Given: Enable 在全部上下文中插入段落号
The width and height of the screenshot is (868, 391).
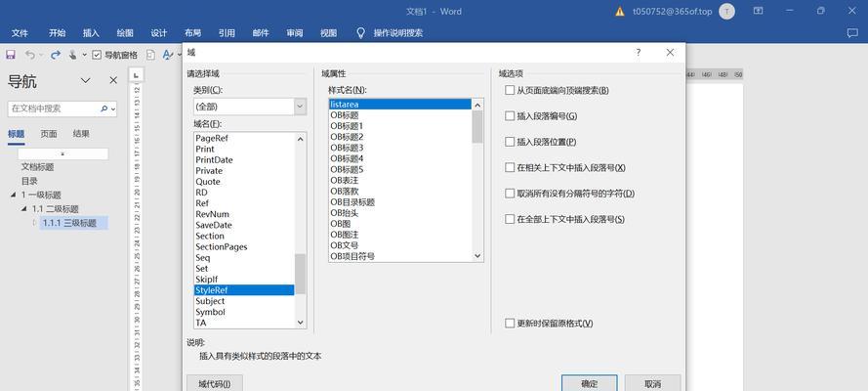Looking at the screenshot, I should coord(510,219).
